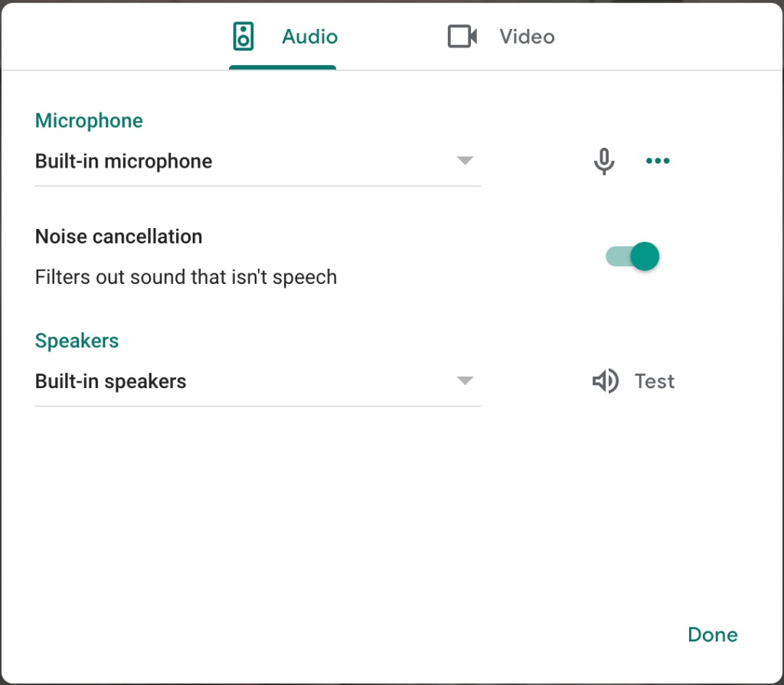
Task: Click the Done button
Action: (712, 634)
